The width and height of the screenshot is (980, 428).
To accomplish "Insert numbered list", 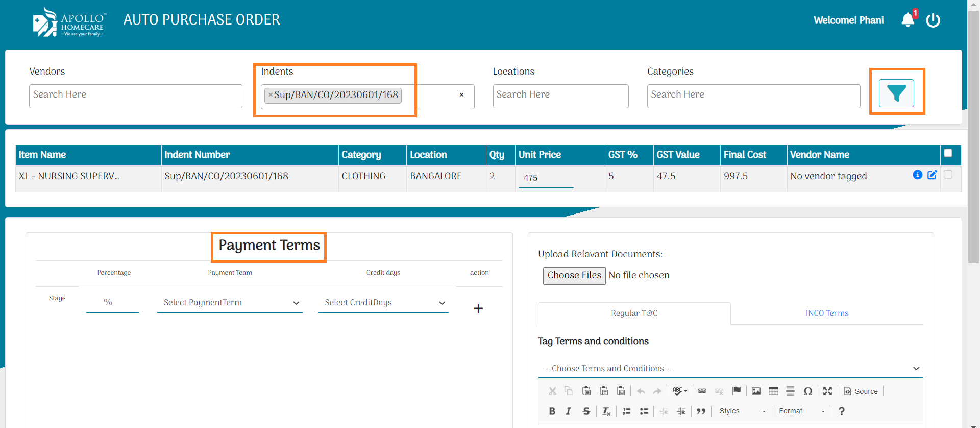I will click(x=627, y=411).
